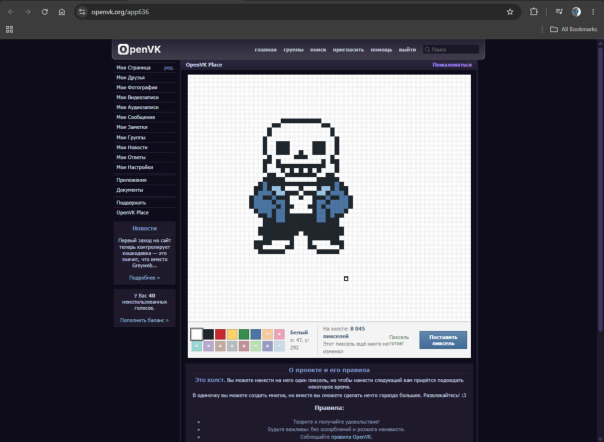Focus the Поиск search field in header
The height and width of the screenshot is (442, 604).
pos(451,49)
